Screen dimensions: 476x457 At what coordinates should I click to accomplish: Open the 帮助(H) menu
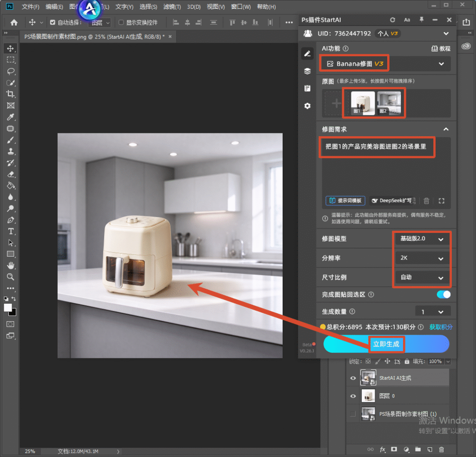coord(266,7)
